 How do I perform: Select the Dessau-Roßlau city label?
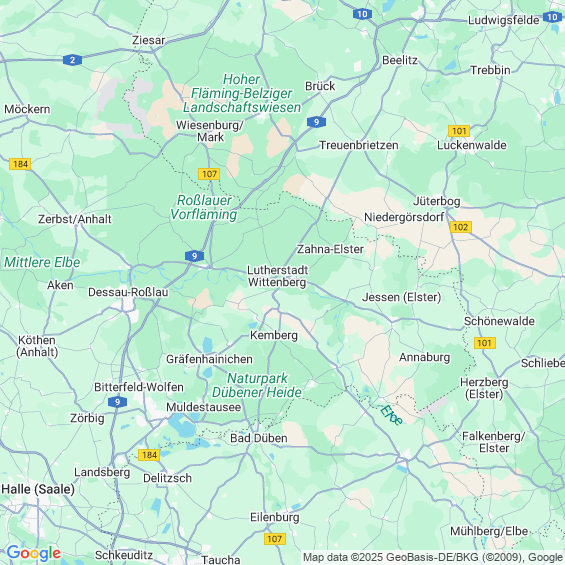click(128, 292)
